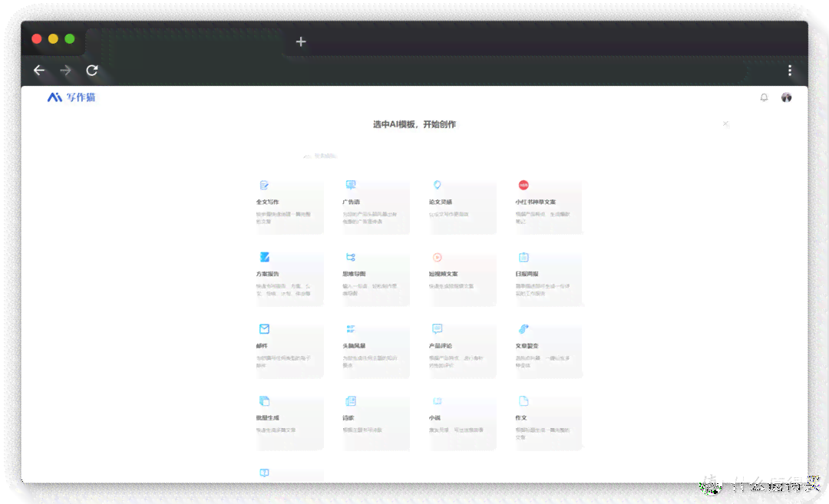Screen dimensions: 829x504
Task: Click the 头脑风暴 card title
Action: pos(354,345)
